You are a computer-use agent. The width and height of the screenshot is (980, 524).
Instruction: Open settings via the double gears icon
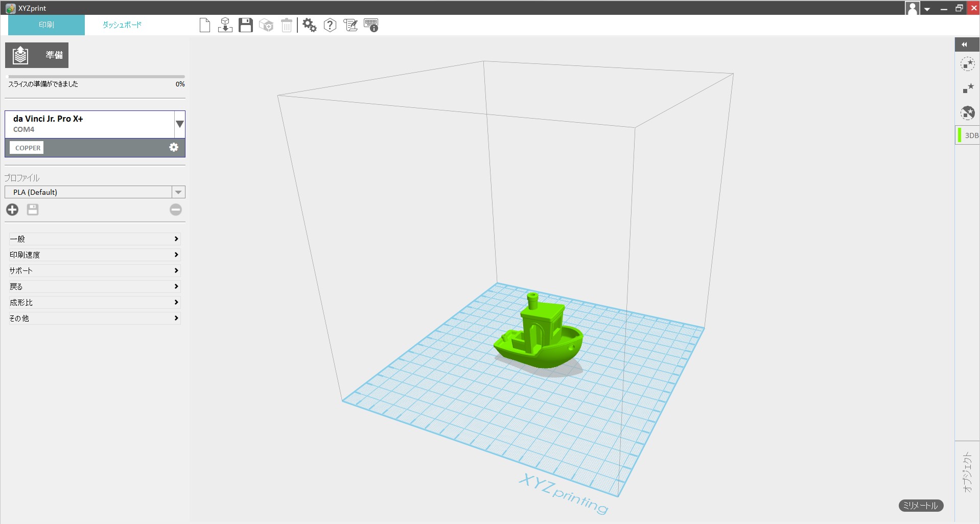pos(310,25)
